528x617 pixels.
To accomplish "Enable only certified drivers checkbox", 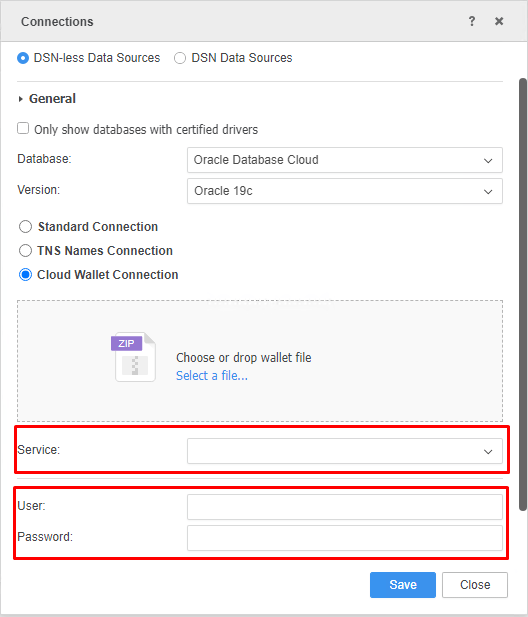I will 23,128.
